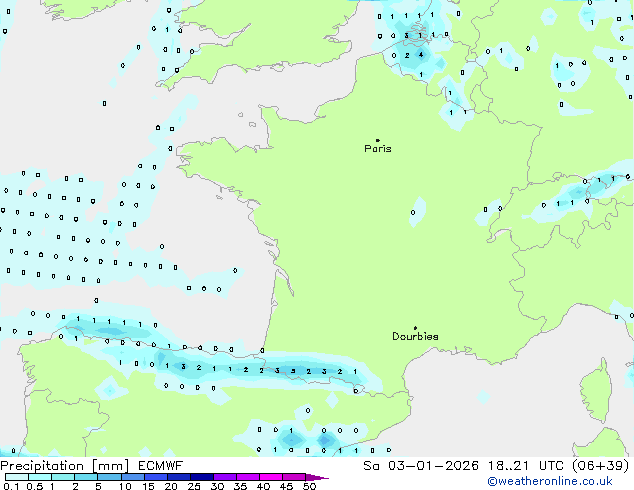Select legend swatch between 40 and 45
The width and height of the screenshot is (634, 490).
(271, 477)
